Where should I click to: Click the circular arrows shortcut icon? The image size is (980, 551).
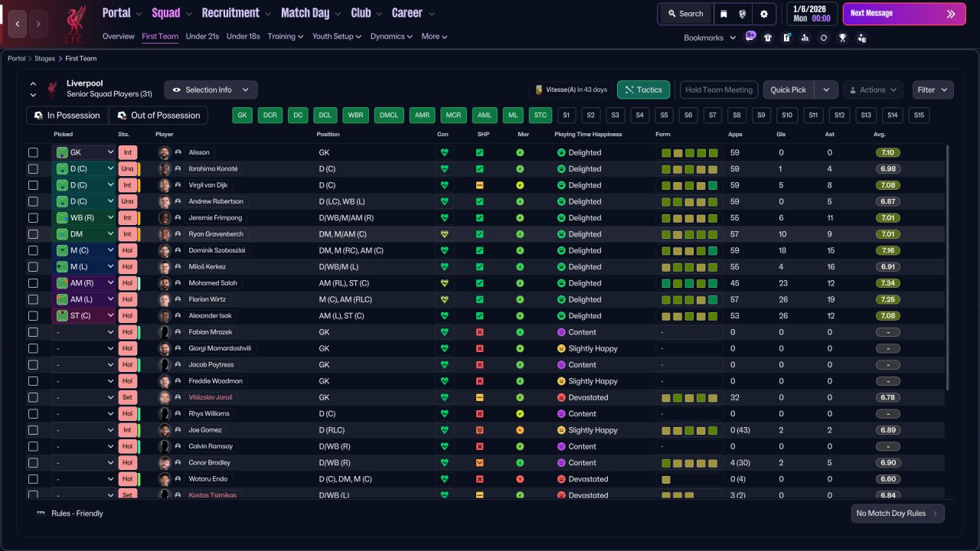pos(824,37)
